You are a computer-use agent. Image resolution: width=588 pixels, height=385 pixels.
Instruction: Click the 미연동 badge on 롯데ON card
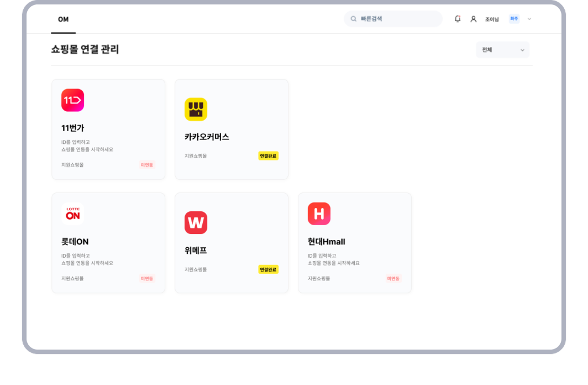coord(147,279)
